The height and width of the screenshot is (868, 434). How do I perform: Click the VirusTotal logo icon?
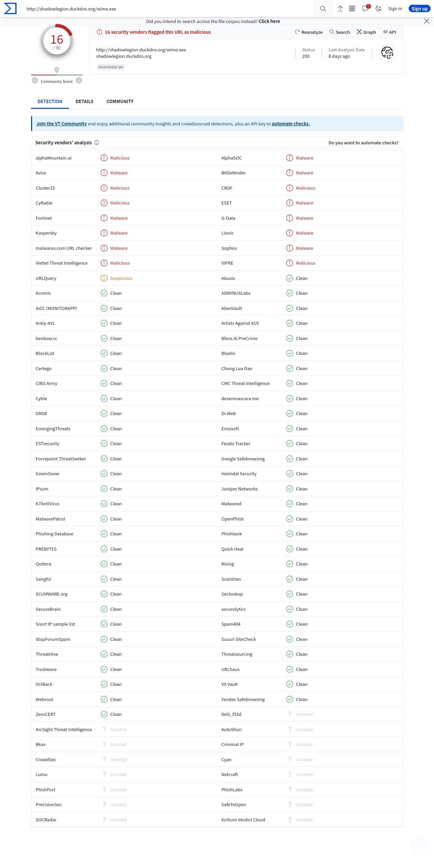[10, 8]
